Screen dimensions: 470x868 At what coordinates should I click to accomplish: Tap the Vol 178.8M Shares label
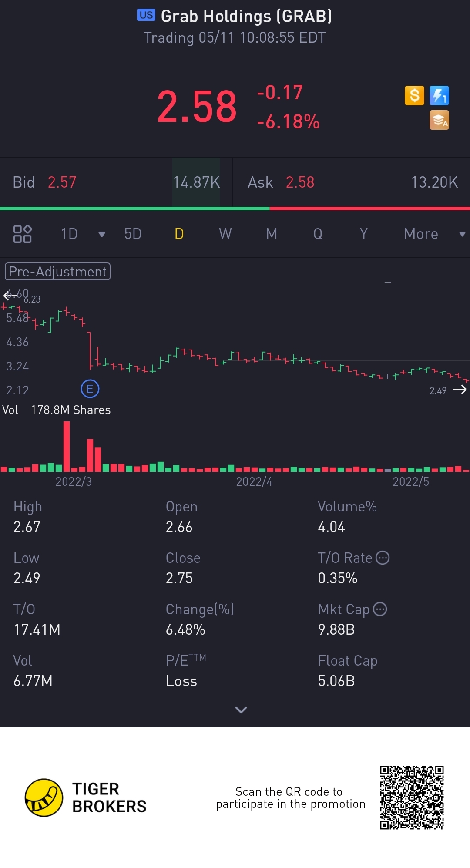pyautogui.click(x=57, y=410)
